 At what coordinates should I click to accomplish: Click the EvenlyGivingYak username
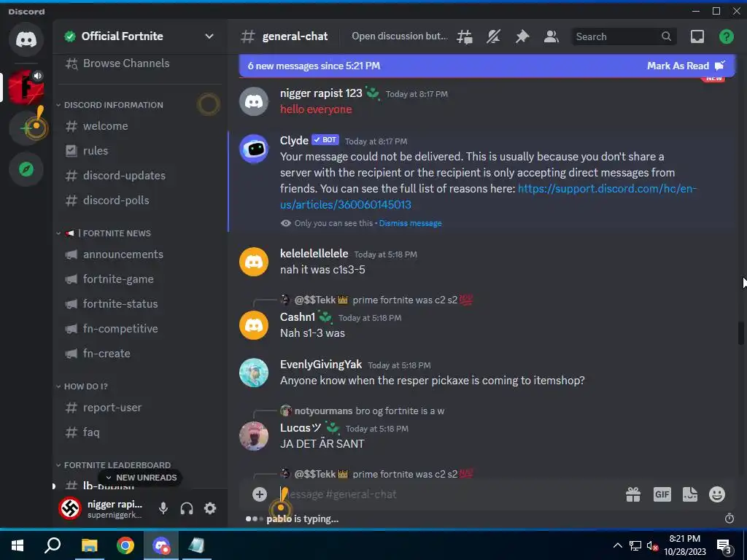click(321, 365)
